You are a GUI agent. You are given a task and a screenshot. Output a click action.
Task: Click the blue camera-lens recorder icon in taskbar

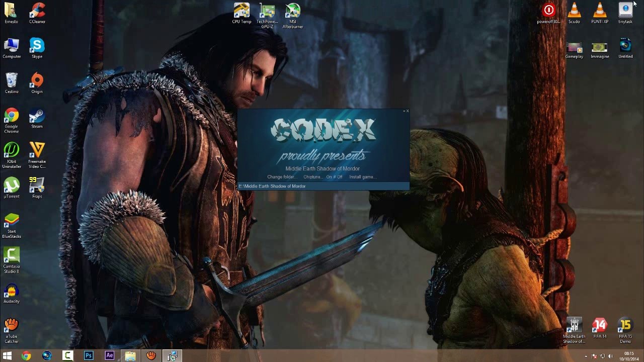47,356
